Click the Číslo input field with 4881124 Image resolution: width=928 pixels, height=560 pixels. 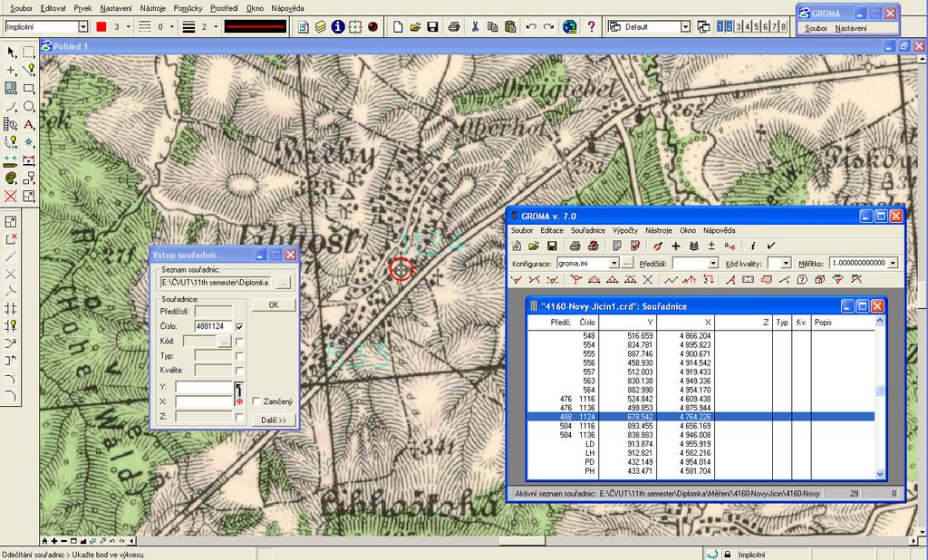click(213, 327)
